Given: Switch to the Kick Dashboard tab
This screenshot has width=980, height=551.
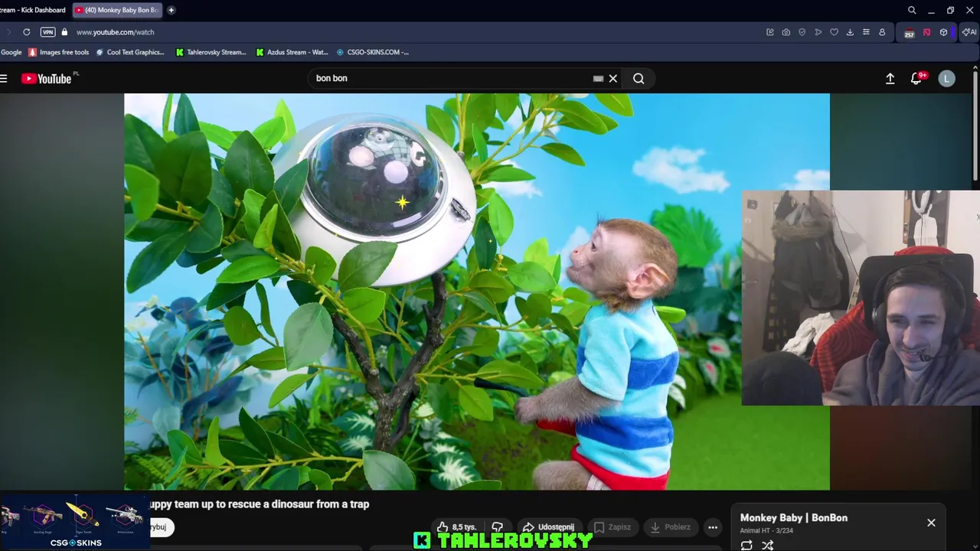Looking at the screenshot, I should click(x=33, y=10).
